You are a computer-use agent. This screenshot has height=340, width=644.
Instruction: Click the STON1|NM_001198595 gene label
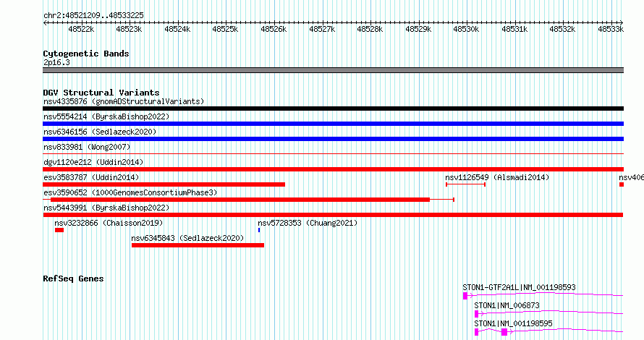[513, 323]
